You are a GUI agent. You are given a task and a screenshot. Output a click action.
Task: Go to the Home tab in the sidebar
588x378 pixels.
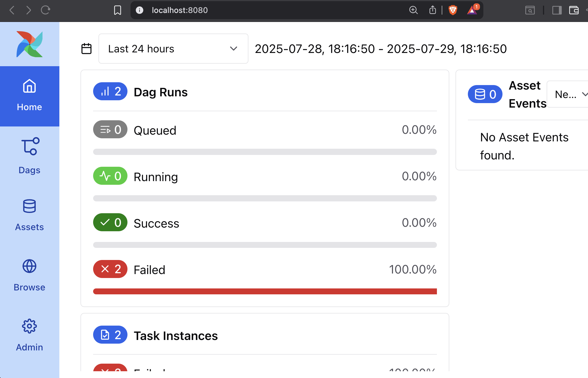(x=30, y=96)
